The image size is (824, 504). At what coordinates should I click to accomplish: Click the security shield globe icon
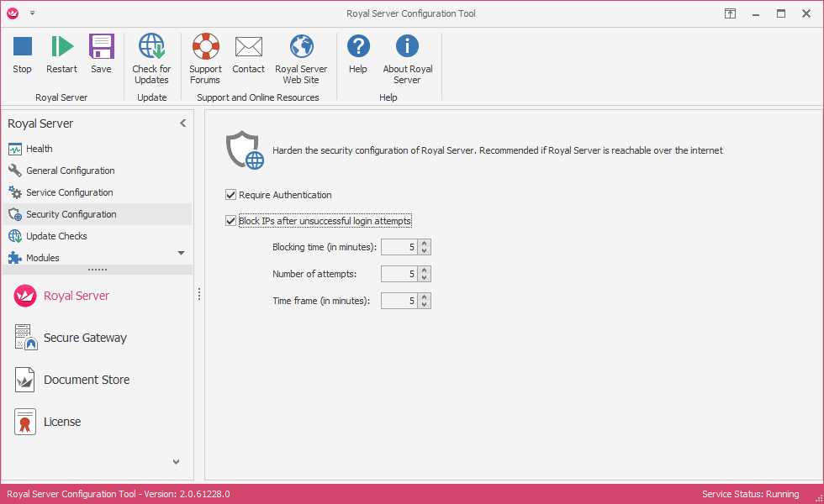[245, 150]
